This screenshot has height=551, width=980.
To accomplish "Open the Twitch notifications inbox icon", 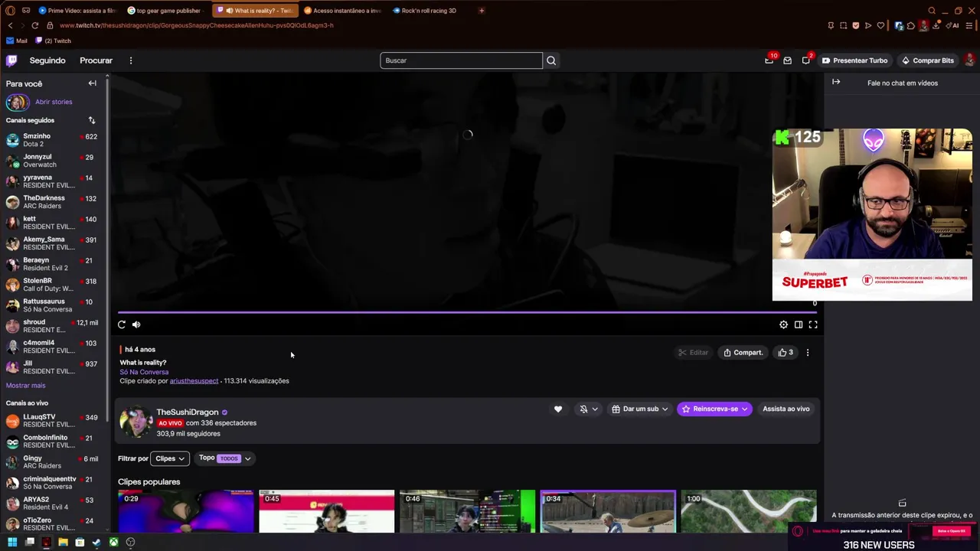I will coord(787,60).
